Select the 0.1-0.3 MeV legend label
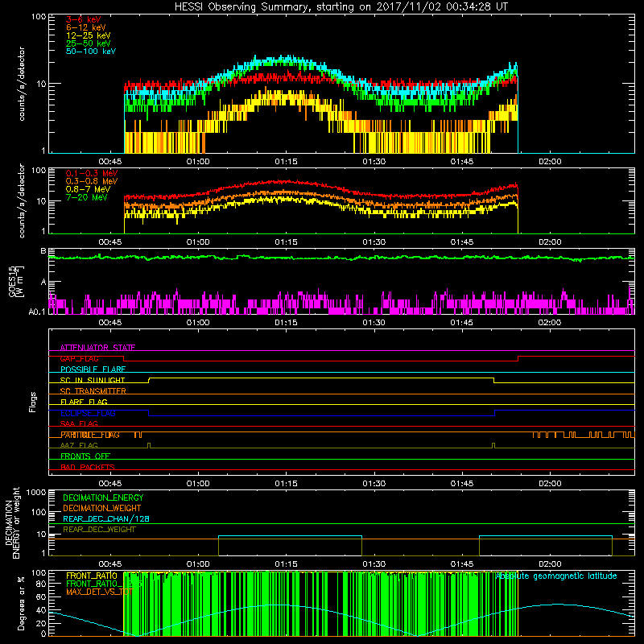The height and width of the screenshot is (644, 644). tap(92, 174)
